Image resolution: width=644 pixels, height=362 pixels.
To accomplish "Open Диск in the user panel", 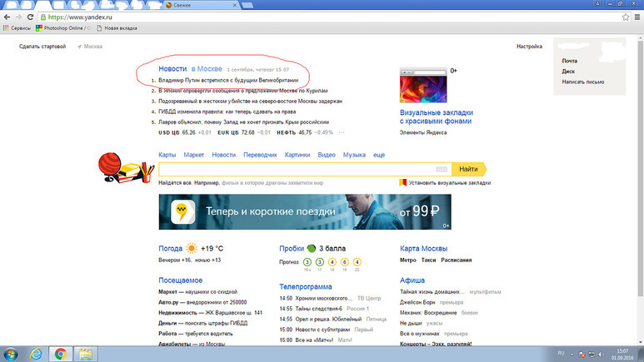I will point(568,72).
